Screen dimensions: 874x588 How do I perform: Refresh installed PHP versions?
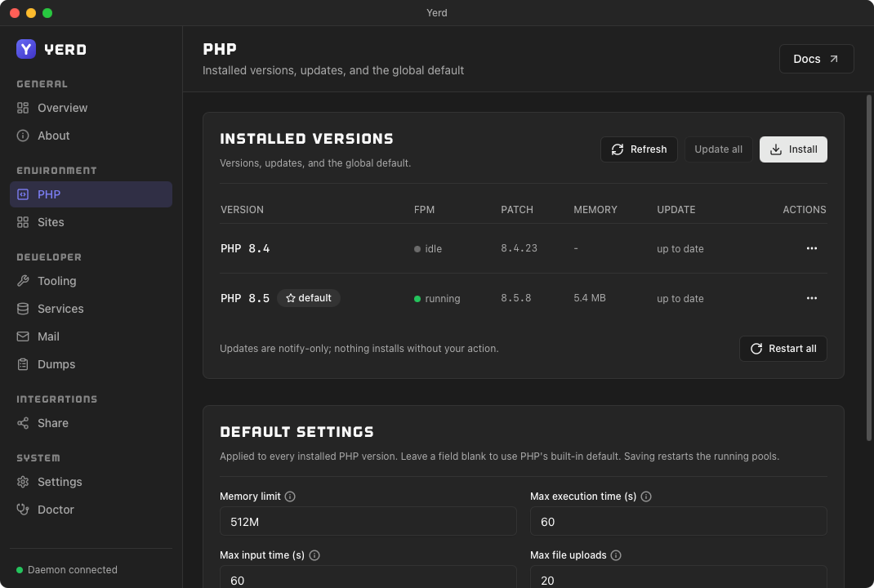(639, 149)
